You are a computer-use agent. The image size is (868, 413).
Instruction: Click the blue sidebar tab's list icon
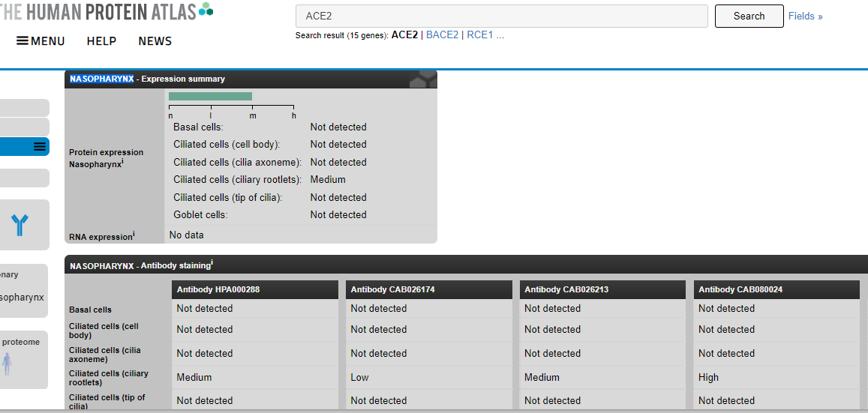pyautogui.click(x=40, y=147)
